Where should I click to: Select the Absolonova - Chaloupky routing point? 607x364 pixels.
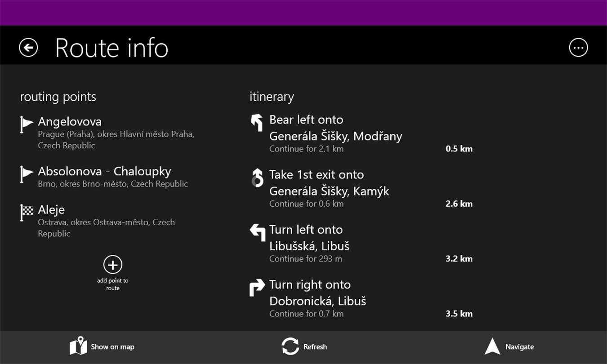(x=104, y=172)
